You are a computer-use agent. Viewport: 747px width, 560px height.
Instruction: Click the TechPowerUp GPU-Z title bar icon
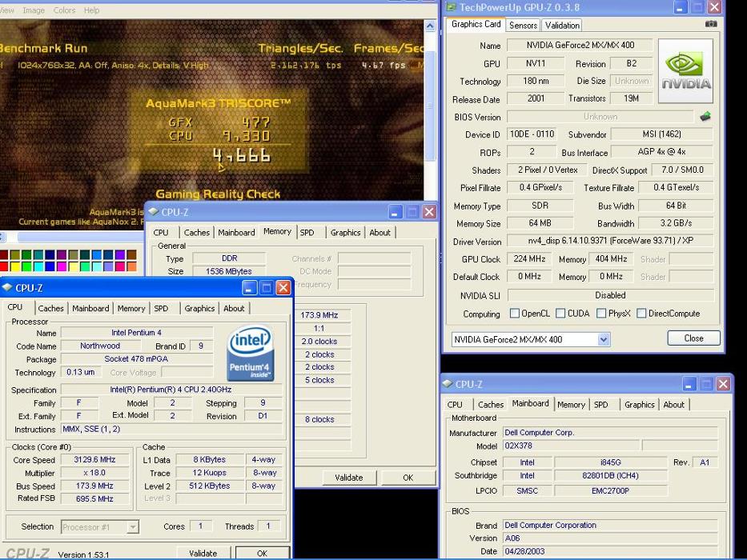point(451,7)
